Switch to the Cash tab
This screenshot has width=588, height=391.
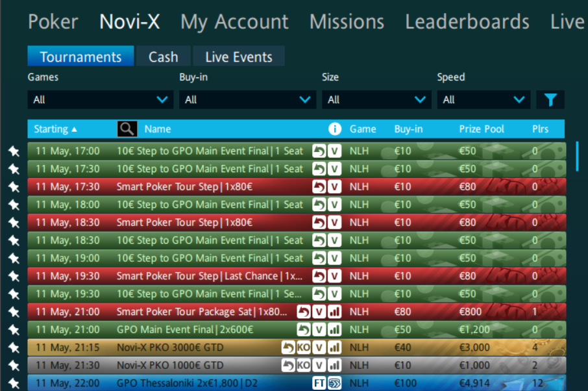(x=163, y=57)
